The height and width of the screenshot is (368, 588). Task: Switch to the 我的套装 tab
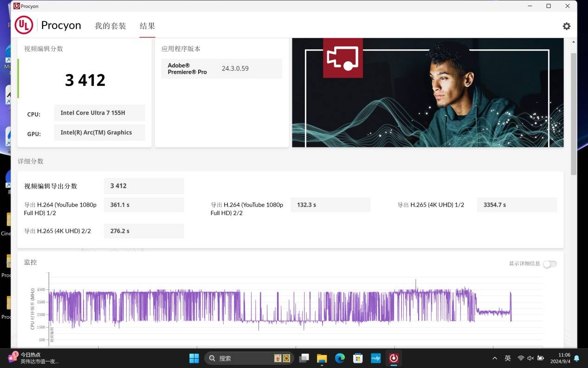tap(110, 26)
